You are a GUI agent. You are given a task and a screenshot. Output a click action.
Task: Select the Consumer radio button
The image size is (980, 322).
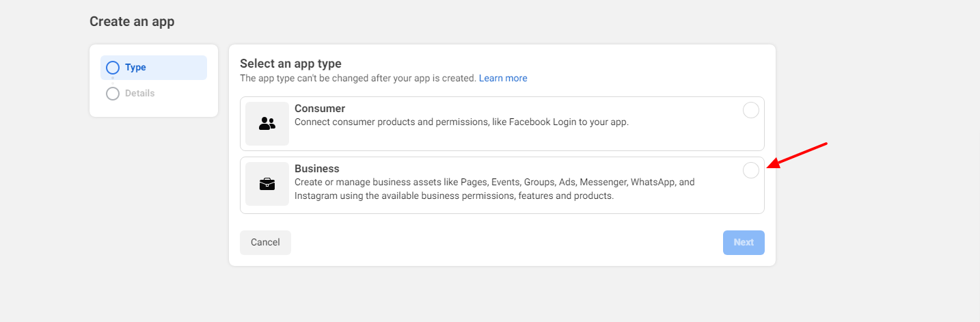(750, 110)
